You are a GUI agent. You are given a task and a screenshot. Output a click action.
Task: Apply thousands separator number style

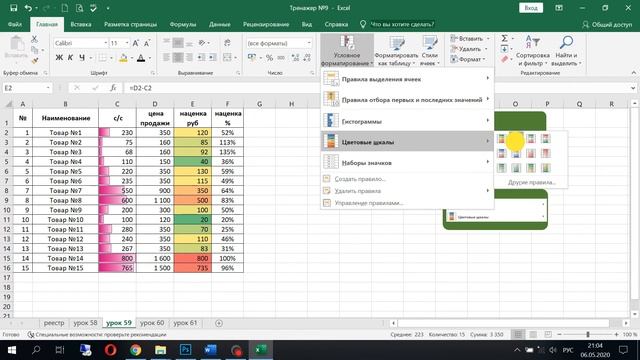pyautogui.click(x=281, y=58)
